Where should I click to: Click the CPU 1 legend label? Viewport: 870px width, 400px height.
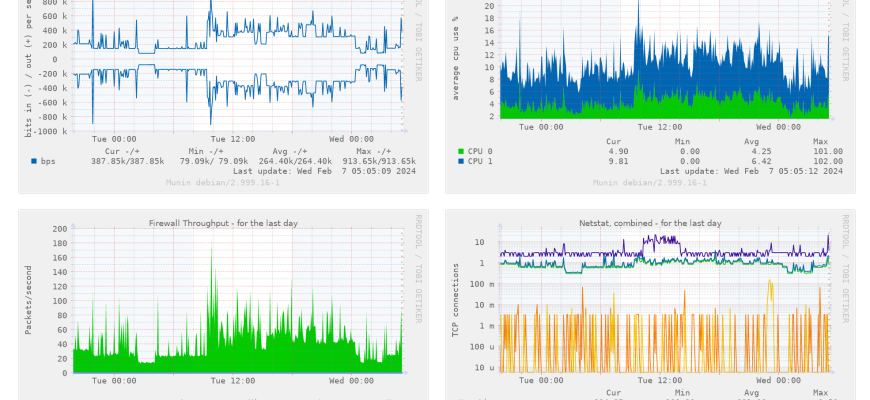coord(482,160)
